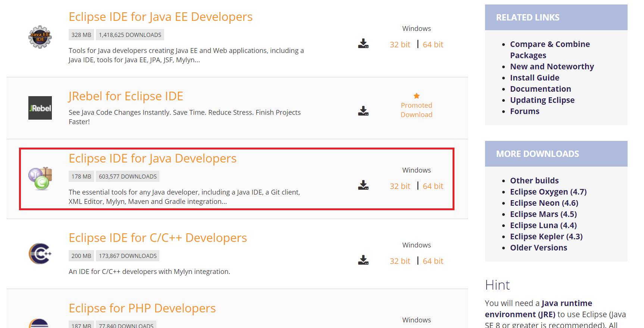Click the MORE DOWNLOADS heading
The image size is (644, 328).
537,154
